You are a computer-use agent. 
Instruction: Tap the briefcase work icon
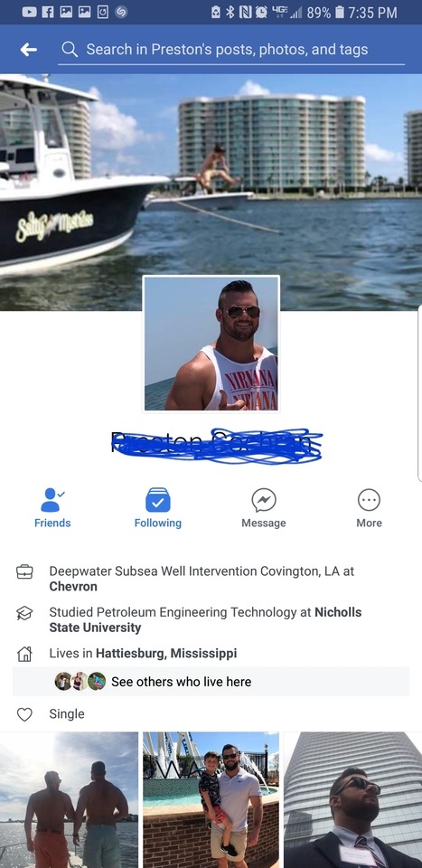[x=24, y=571]
